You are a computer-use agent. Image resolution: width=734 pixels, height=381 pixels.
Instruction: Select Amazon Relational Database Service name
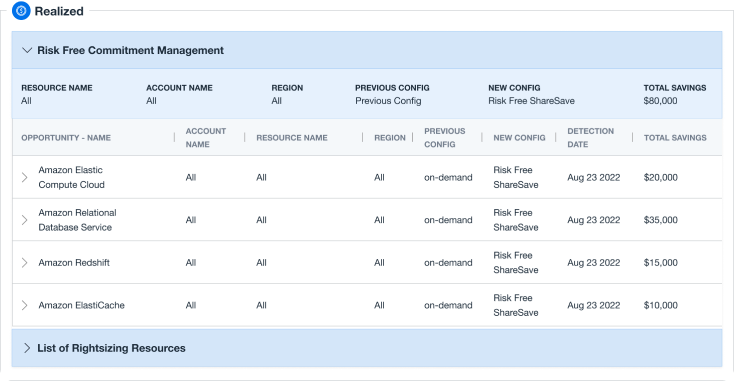pos(77,220)
